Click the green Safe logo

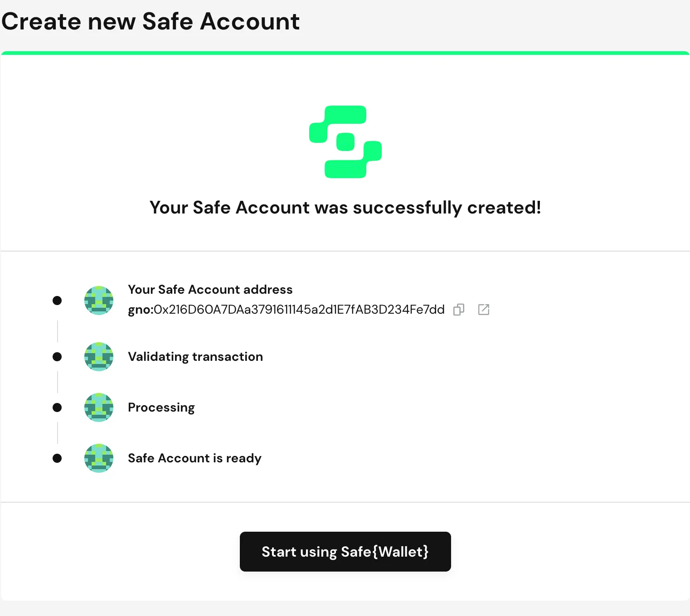tap(345, 142)
